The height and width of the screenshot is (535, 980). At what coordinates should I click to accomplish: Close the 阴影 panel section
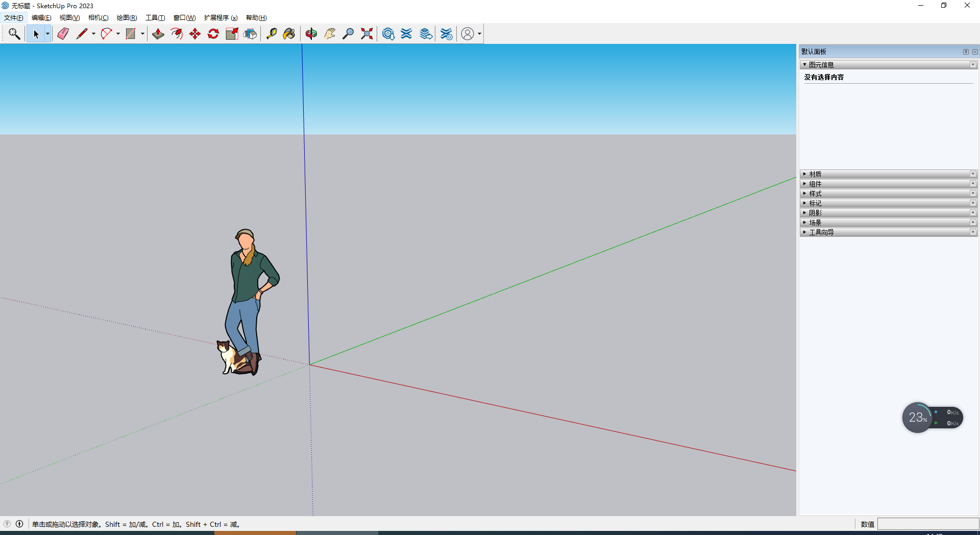click(973, 213)
